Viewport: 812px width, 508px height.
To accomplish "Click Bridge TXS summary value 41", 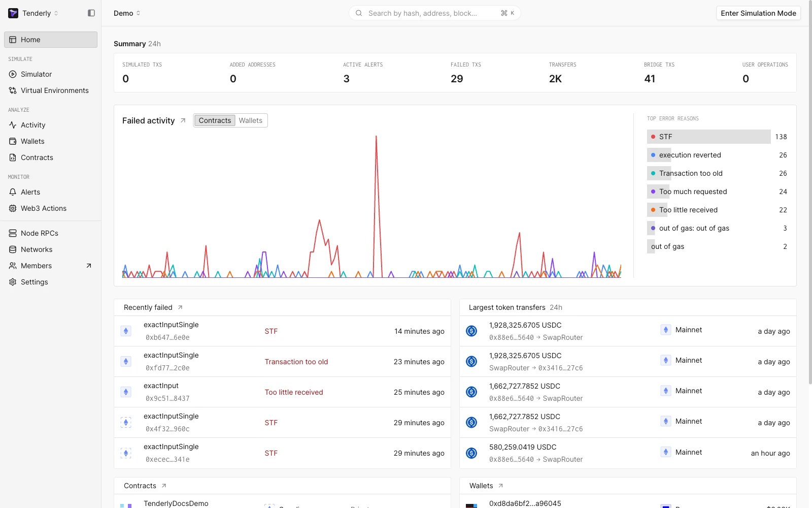I will [x=650, y=79].
